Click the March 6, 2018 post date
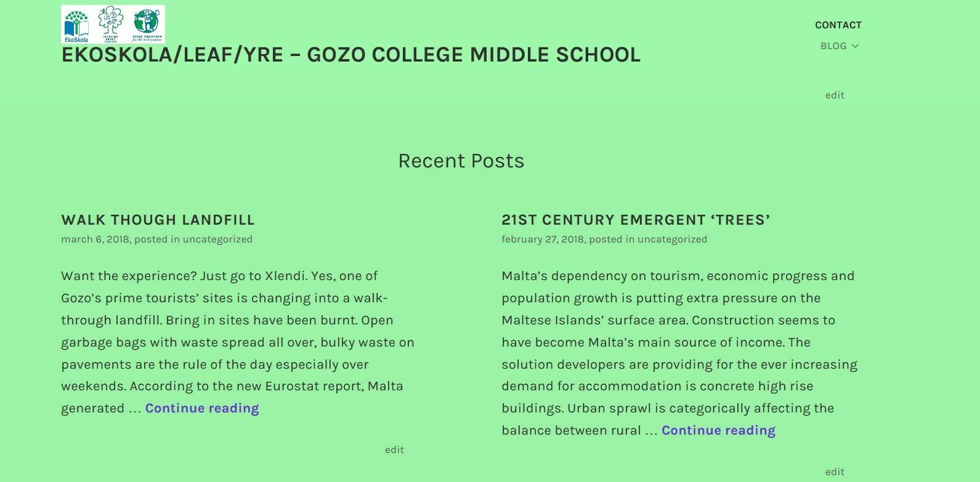Viewport: 980px width, 482px height. [95, 239]
